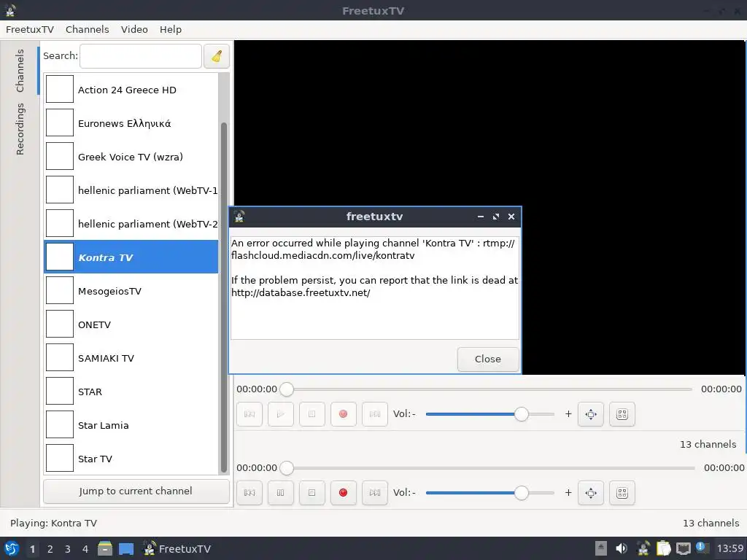Open the FreetuxTV menu
This screenshot has width=747, height=560.
29,29
